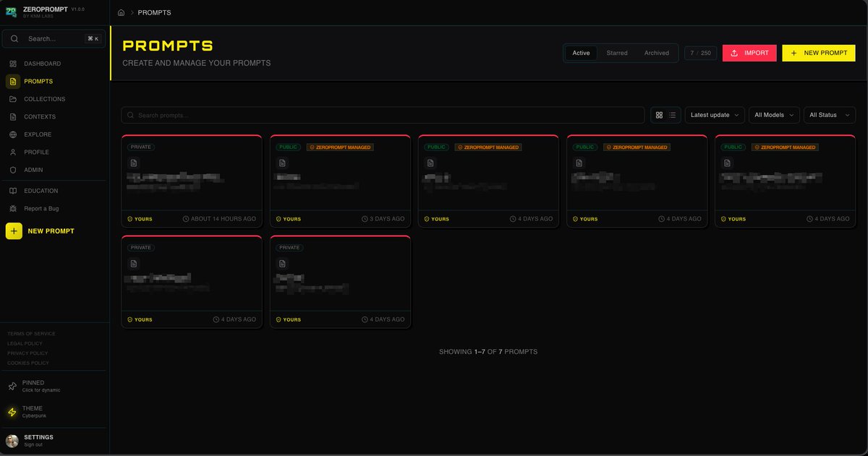Click New Prompt label in the sidebar
The width and height of the screenshot is (868, 456).
tap(51, 231)
